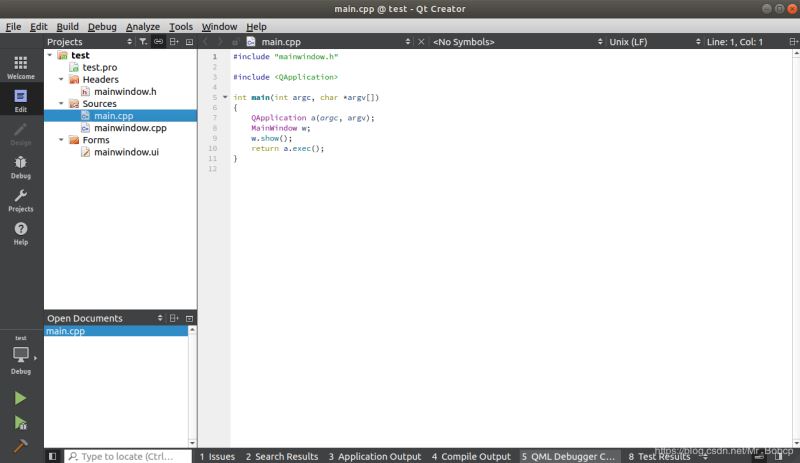
Task: Open the Welcome mode
Action: [x=20, y=66]
